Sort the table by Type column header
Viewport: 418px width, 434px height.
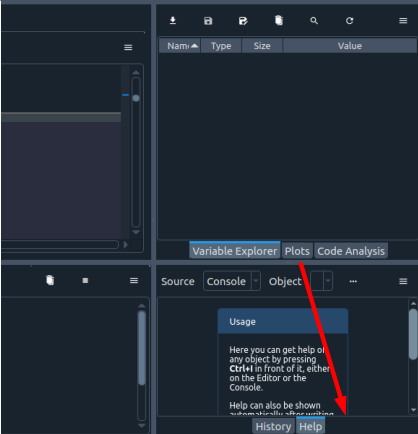coord(221,46)
